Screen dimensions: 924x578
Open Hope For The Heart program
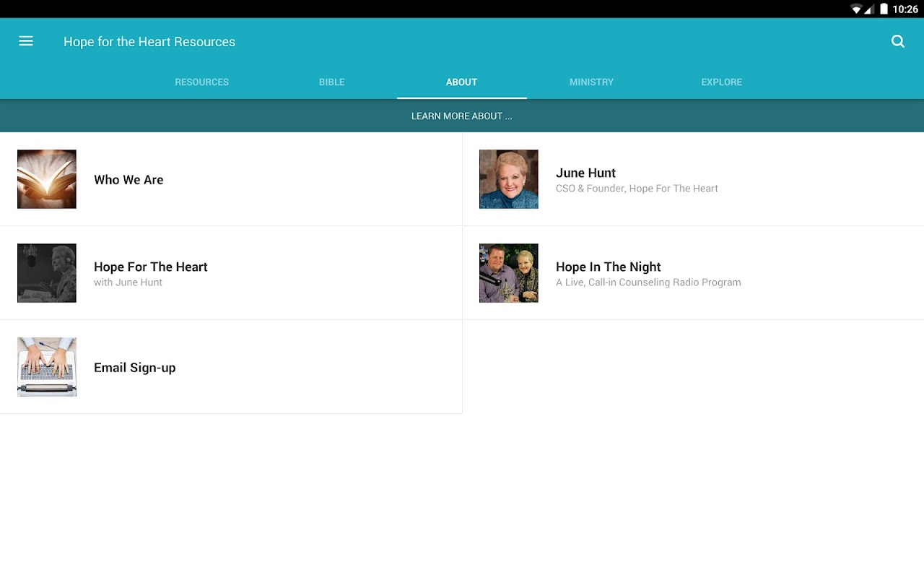231,273
